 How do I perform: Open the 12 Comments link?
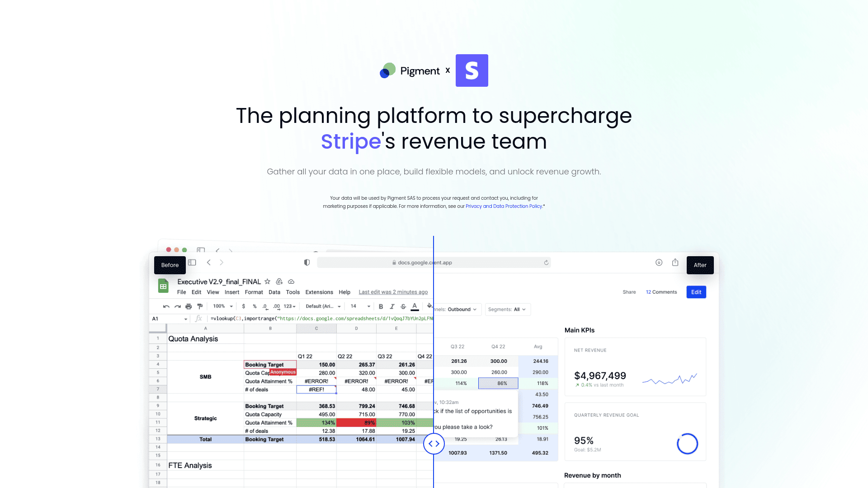661,292
